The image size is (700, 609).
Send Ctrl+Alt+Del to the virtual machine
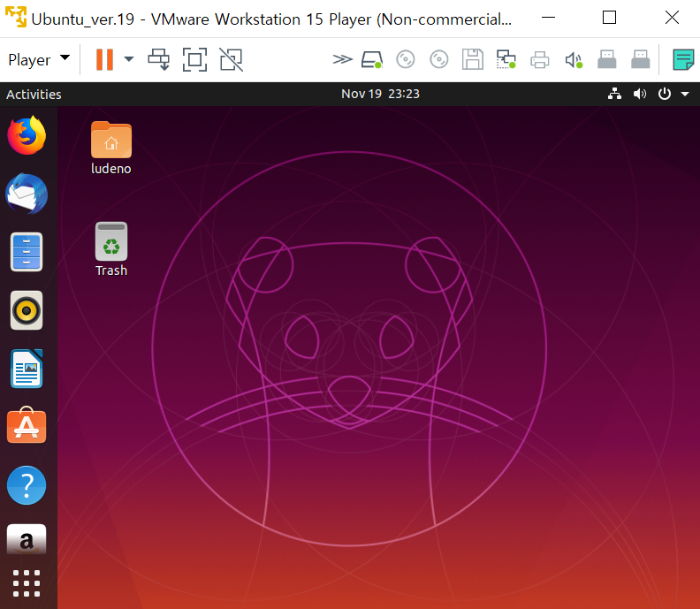click(x=158, y=59)
